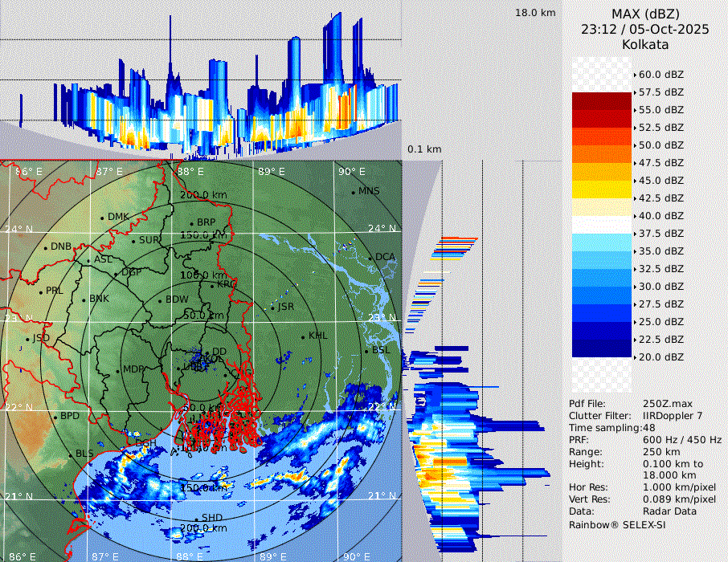Click the Kolkata radar name label
728x562 pixels.
[645, 44]
